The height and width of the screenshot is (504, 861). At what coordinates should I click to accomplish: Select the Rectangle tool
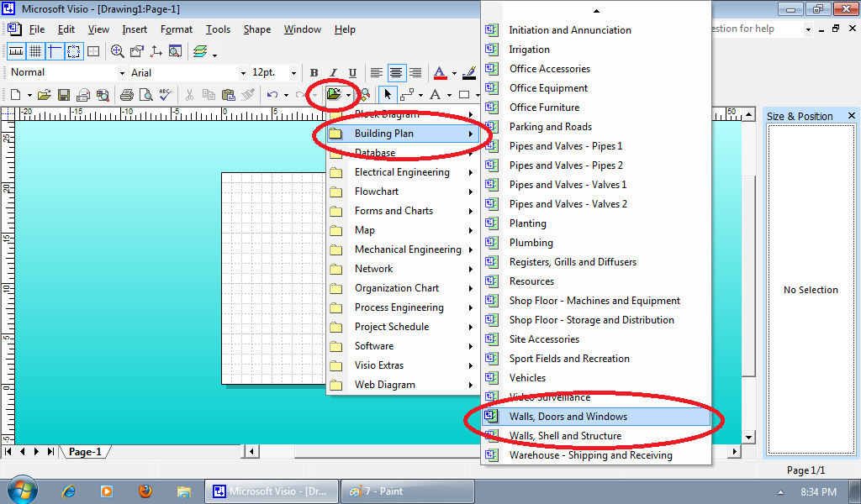click(464, 95)
